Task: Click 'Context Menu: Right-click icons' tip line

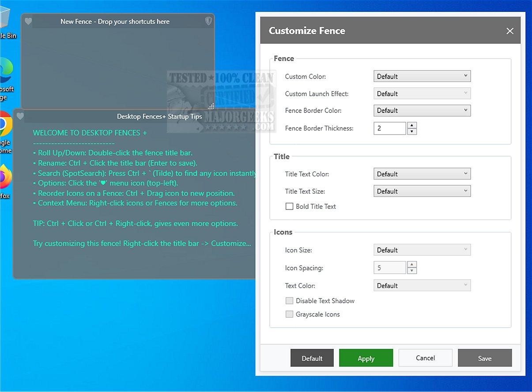Action: (135, 203)
